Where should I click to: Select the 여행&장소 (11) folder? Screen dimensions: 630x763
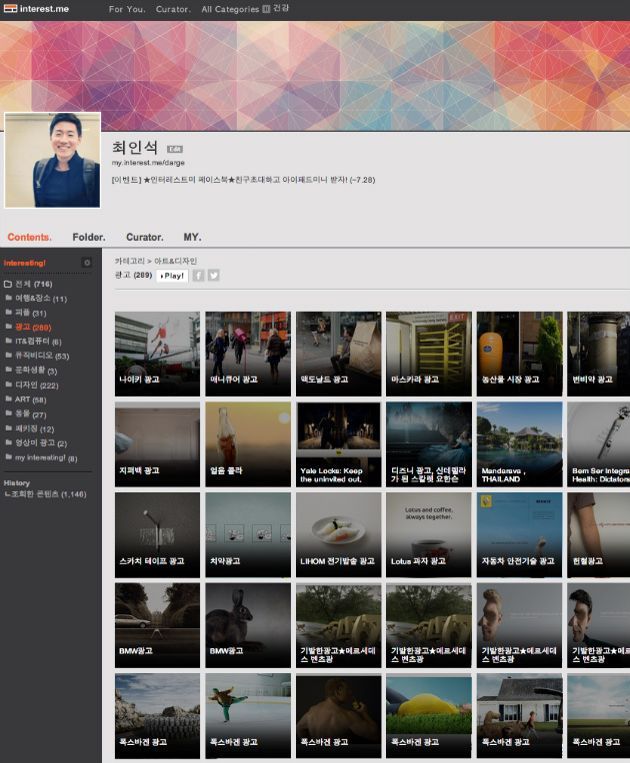[36, 298]
